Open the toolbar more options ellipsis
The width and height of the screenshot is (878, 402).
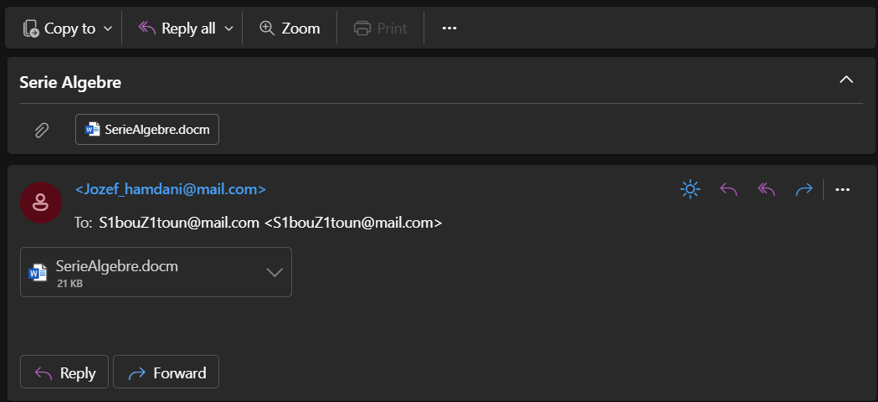pos(449,28)
